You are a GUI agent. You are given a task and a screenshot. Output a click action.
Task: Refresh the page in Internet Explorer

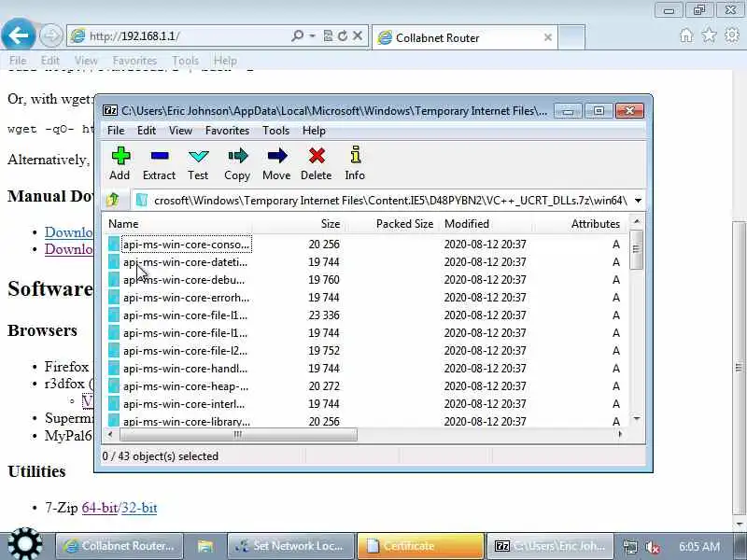click(x=343, y=35)
